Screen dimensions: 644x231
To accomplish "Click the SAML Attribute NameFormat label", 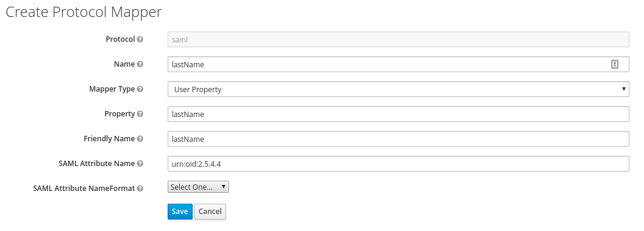I will tap(84, 189).
